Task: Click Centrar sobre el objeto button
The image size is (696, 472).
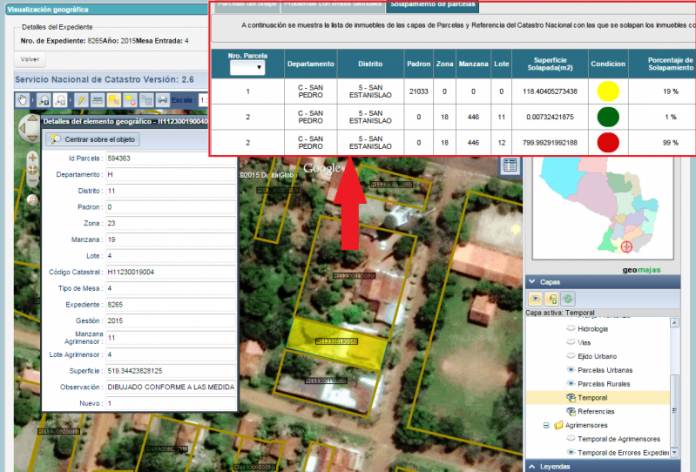Action: (x=96, y=138)
